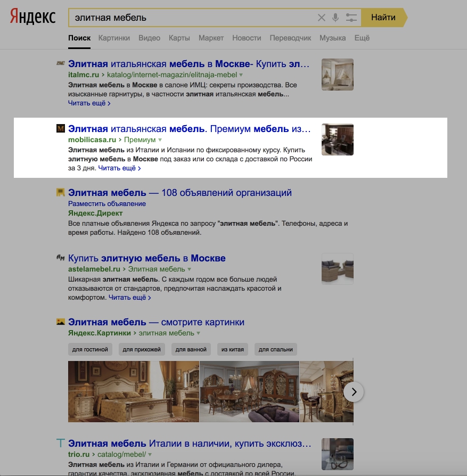Open the trio.ru result thumbnail
This screenshot has width=467, height=476.
(338, 454)
